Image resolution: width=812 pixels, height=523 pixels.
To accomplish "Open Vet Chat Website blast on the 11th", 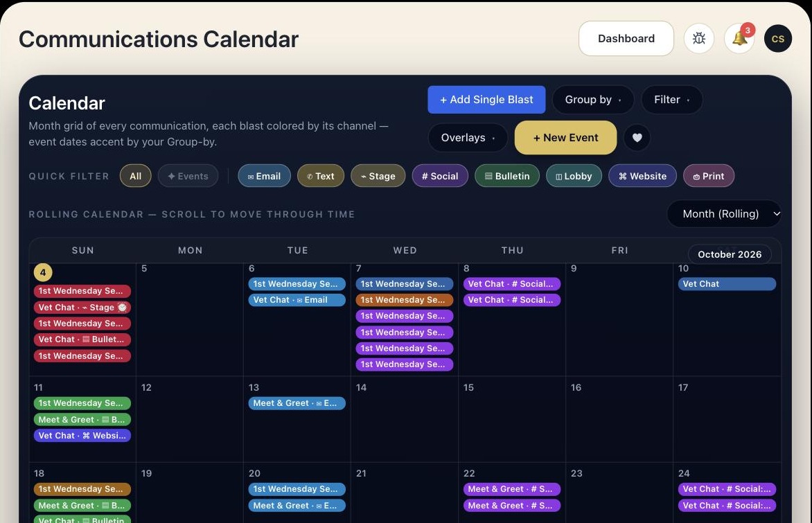I will click(x=82, y=436).
